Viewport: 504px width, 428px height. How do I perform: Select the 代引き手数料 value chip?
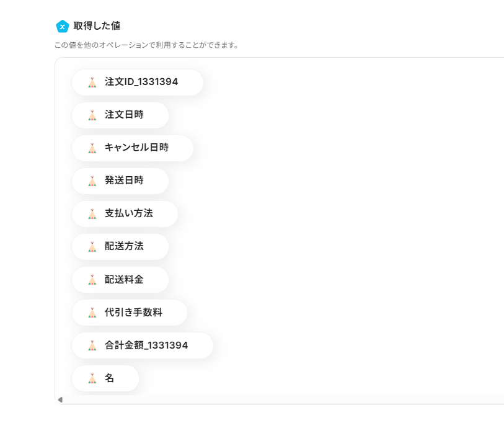pos(133,313)
